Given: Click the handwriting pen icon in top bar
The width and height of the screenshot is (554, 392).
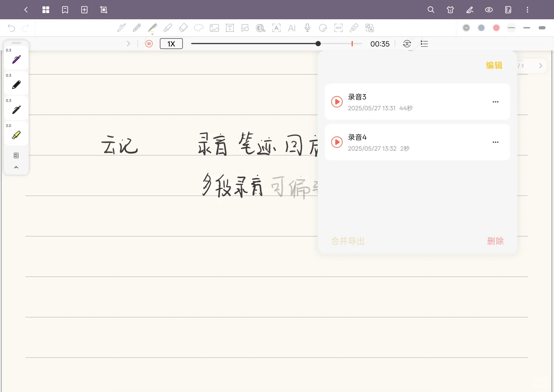Looking at the screenshot, I should pyautogui.click(x=470, y=10).
